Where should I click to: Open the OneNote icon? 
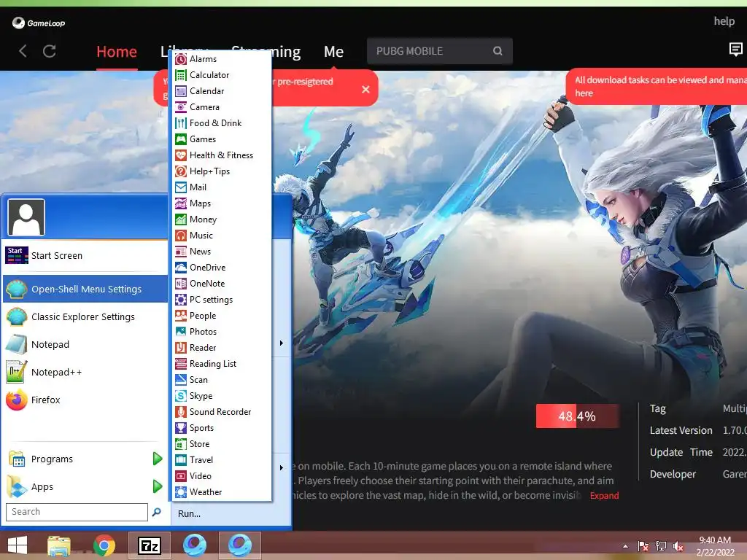pos(181,284)
